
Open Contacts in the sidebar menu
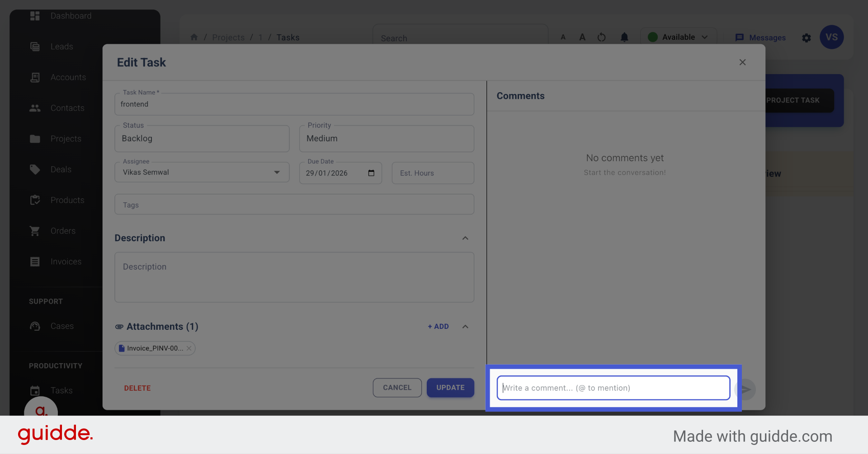67,108
